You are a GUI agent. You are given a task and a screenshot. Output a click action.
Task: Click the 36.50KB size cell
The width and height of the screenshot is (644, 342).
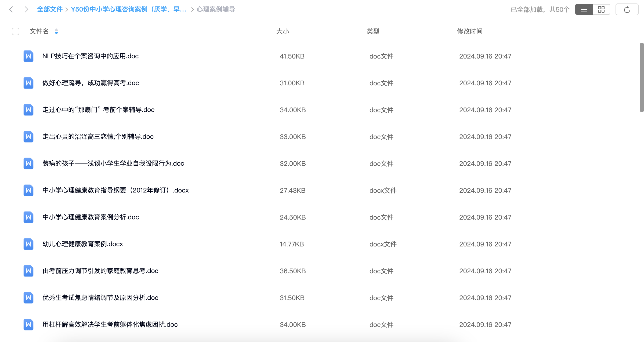[293, 271]
